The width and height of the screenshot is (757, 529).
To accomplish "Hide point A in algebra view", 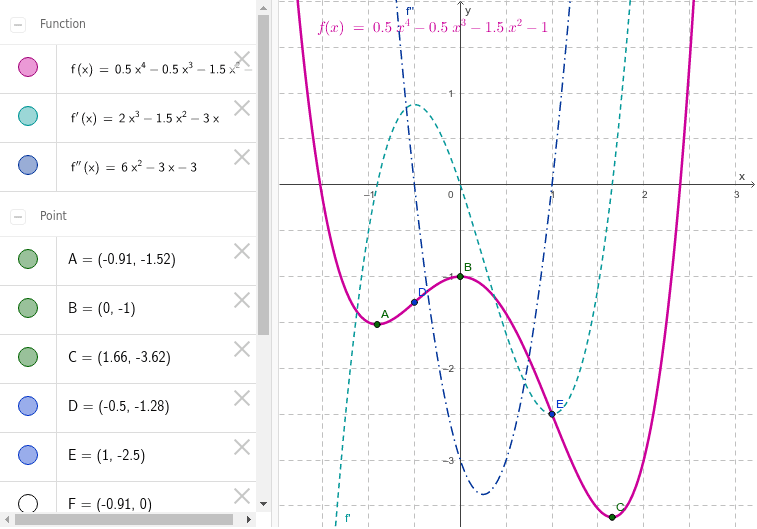I will 28,259.
